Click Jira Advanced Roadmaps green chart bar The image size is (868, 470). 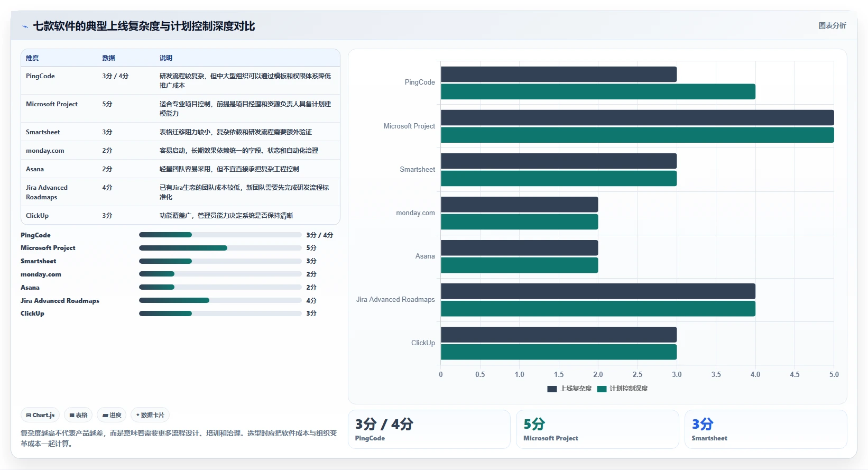pyautogui.click(x=598, y=309)
